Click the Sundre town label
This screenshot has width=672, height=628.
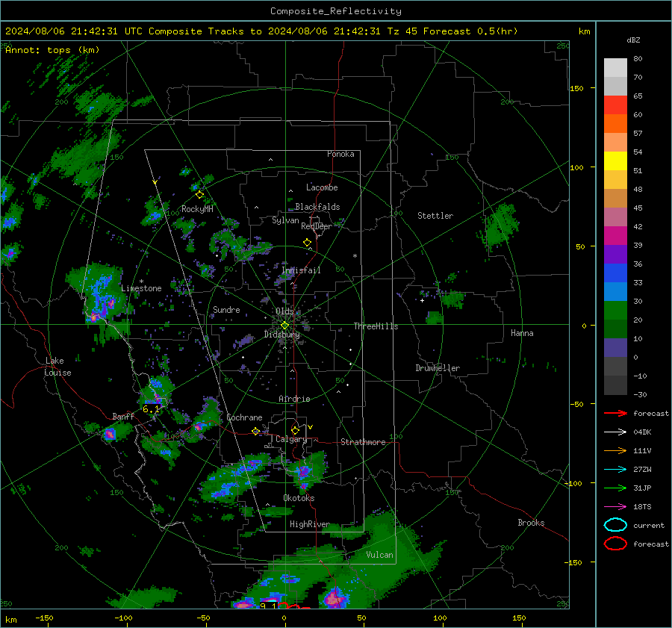pyautogui.click(x=226, y=309)
